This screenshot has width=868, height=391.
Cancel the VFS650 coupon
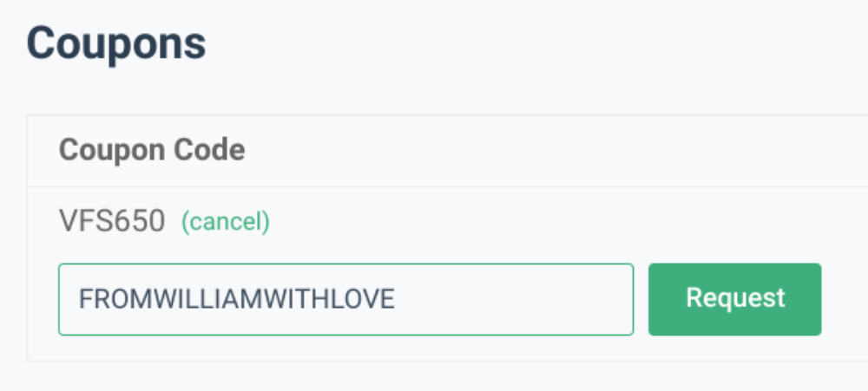tap(226, 223)
